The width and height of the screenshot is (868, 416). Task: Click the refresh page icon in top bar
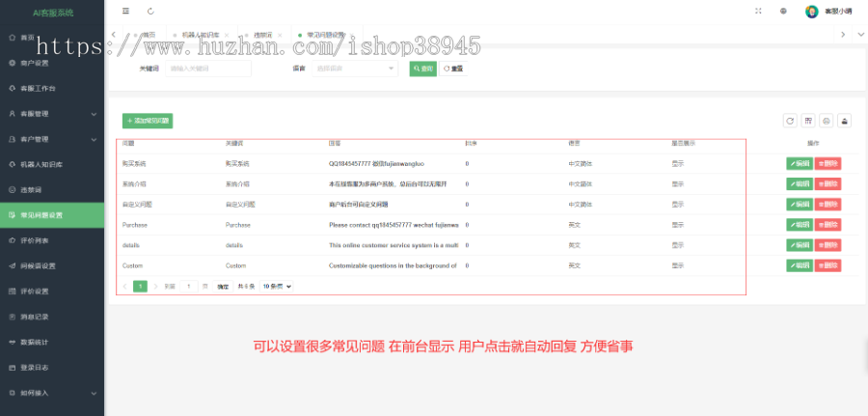pyautogui.click(x=150, y=12)
